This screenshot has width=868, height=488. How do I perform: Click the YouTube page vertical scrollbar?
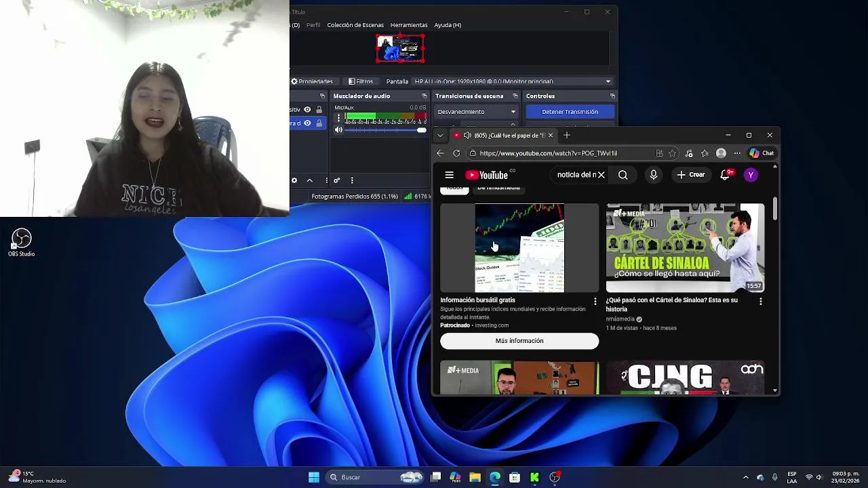click(x=774, y=210)
